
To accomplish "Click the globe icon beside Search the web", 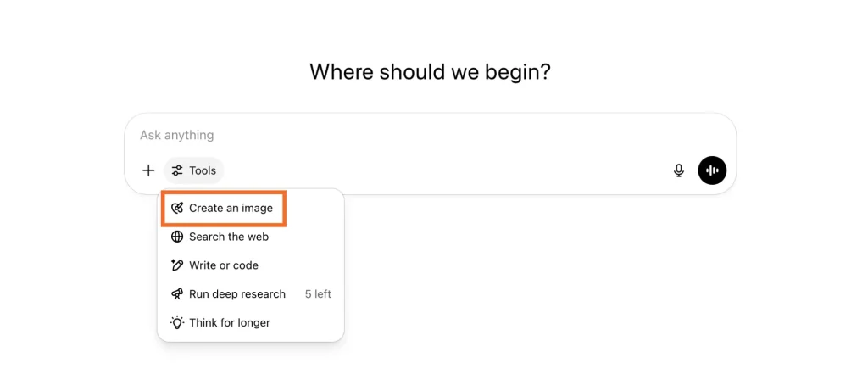I will pyautogui.click(x=177, y=237).
